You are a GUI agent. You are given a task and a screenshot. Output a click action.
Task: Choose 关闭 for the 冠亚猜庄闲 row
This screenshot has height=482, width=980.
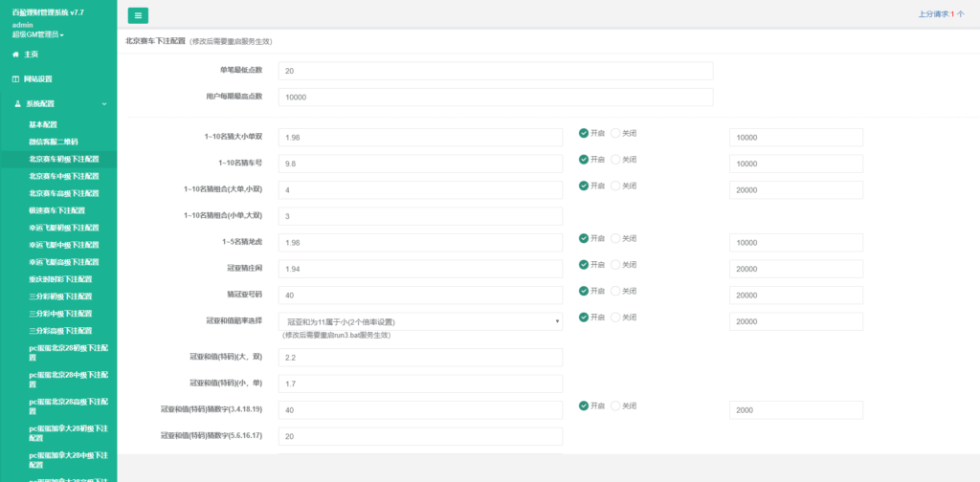click(615, 264)
